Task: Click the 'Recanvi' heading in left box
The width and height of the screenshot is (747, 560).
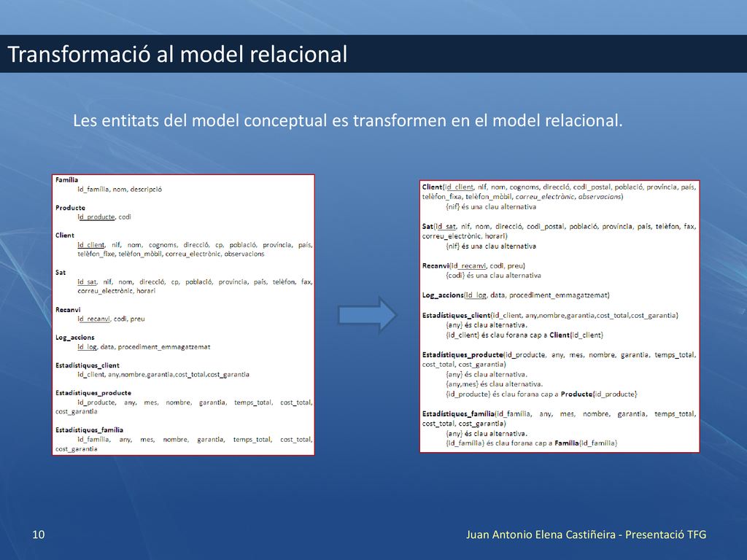Action: point(68,309)
